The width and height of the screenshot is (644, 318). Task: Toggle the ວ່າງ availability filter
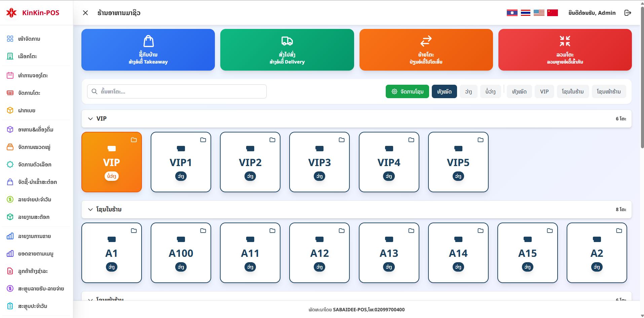[x=468, y=91]
